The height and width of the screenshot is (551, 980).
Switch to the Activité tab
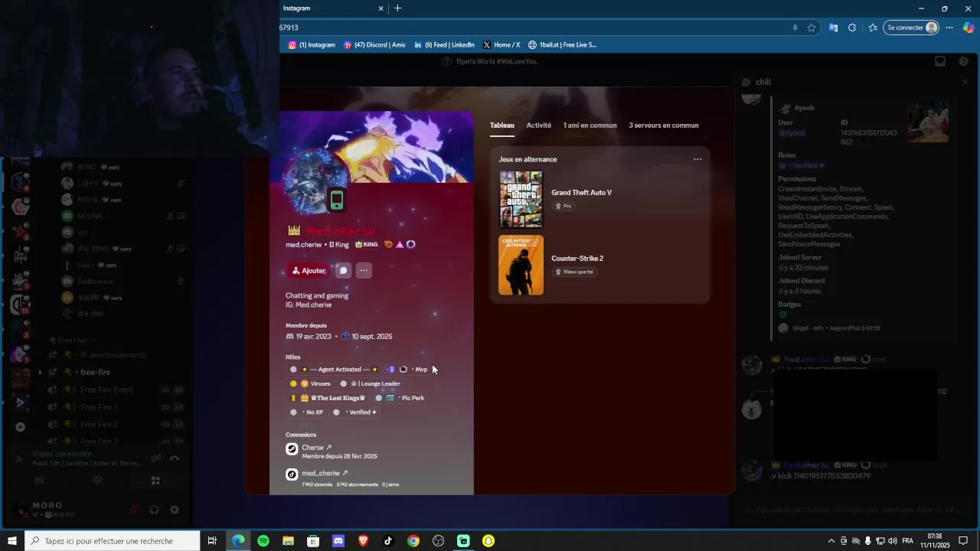539,126
